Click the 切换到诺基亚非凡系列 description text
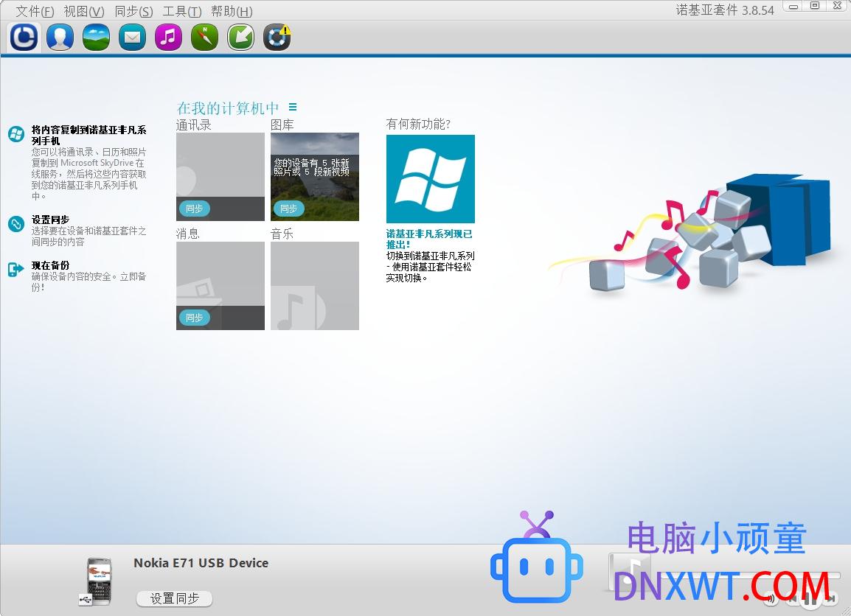Viewport: 851px width, 616px height. (x=431, y=267)
